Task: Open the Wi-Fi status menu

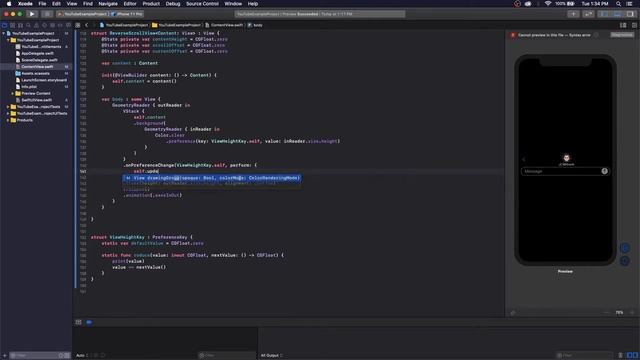Action: coord(548,4)
